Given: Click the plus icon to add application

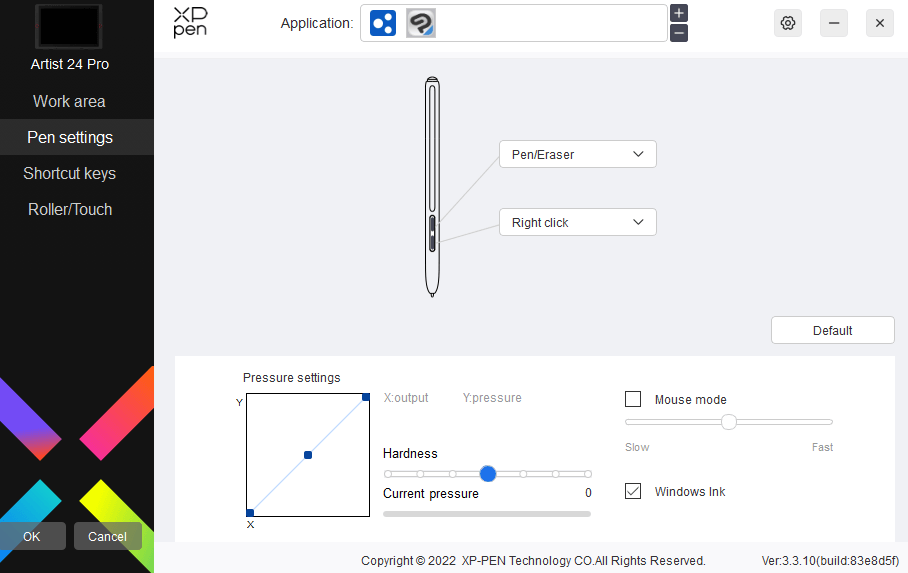Looking at the screenshot, I should point(679,13).
